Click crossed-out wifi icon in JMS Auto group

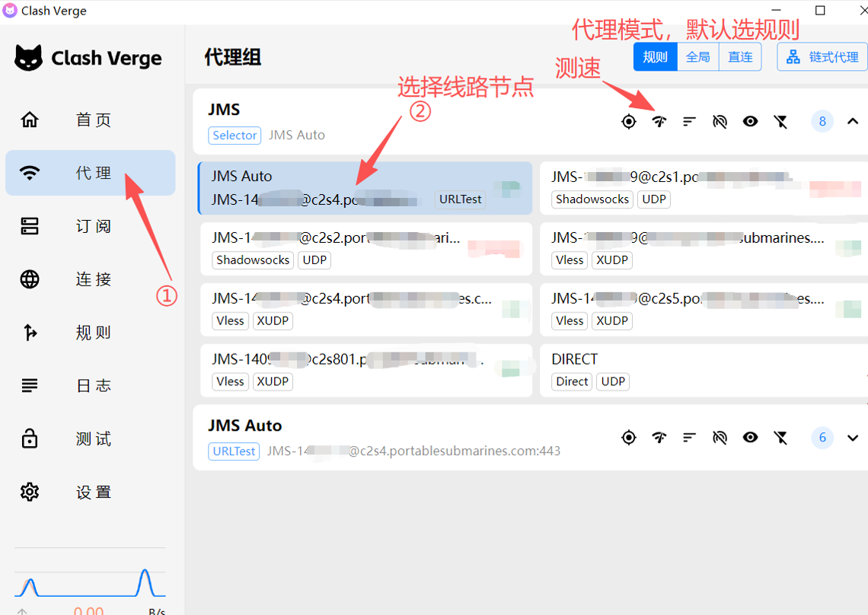720,438
